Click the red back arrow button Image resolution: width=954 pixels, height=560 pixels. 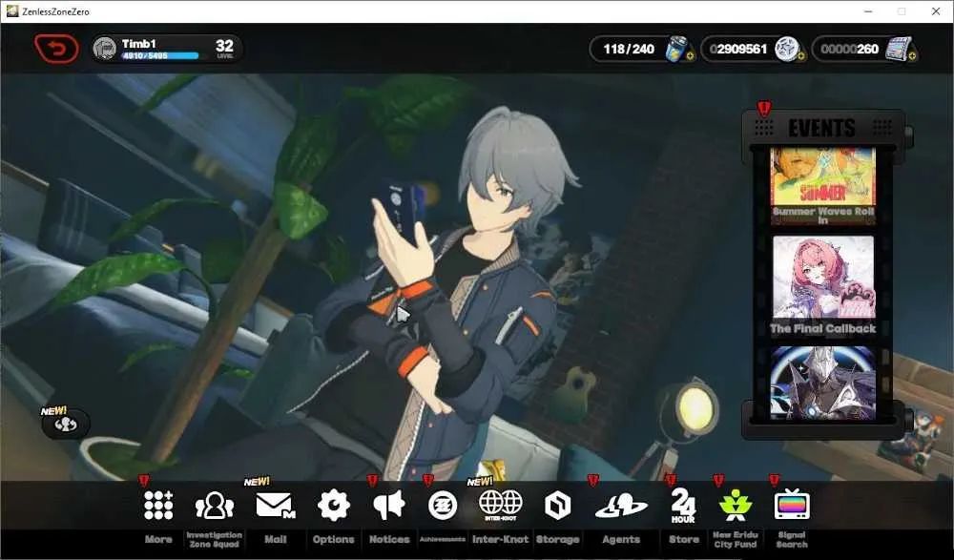click(x=56, y=49)
